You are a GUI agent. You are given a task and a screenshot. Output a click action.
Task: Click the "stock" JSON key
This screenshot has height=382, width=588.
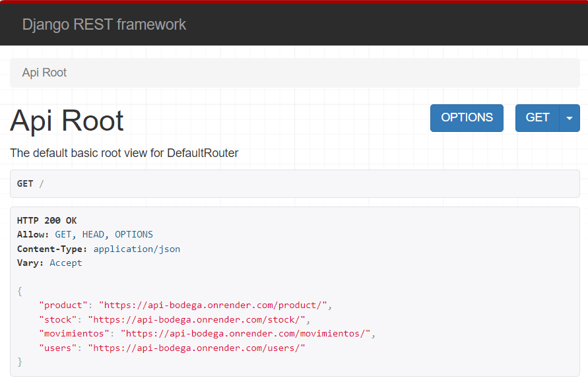click(58, 319)
